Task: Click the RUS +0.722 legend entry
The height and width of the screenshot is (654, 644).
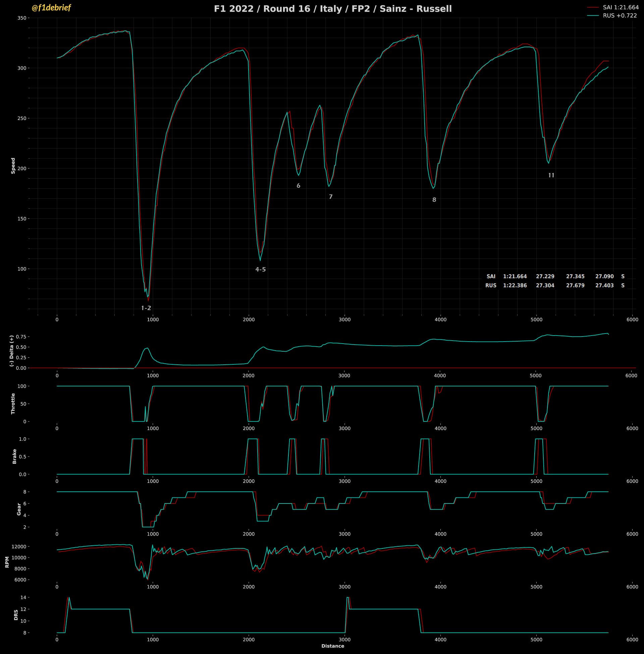Action: (x=620, y=15)
